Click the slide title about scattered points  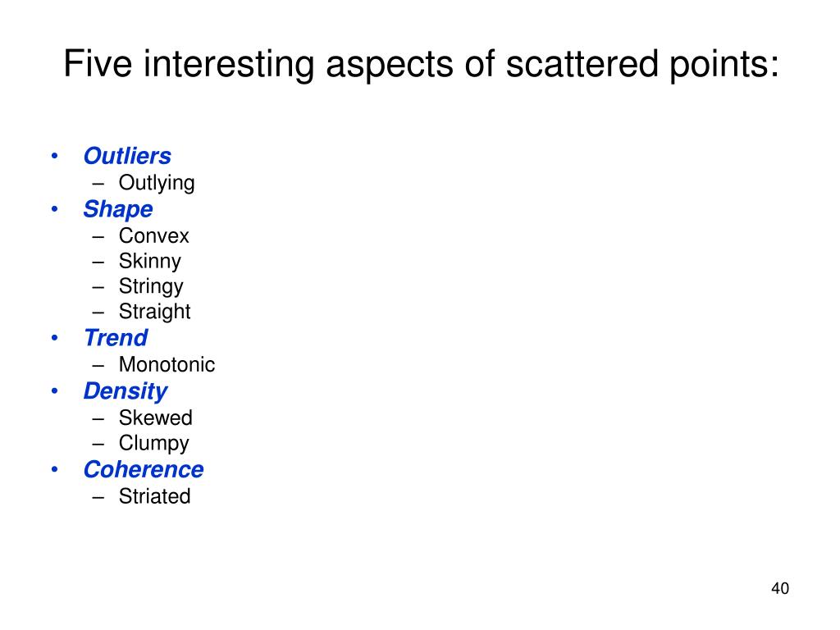point(421,66)
